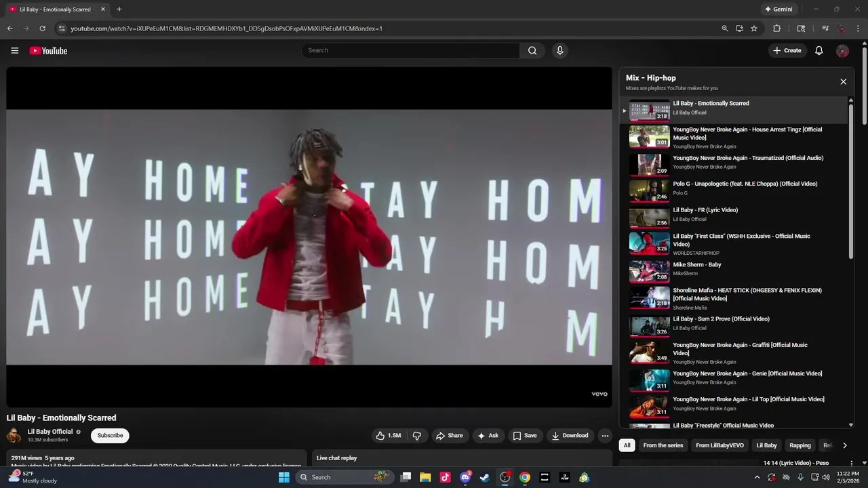868x488 pixels.
Task: Open the YouTube guide hamburger menu
Action: point(14,50)
